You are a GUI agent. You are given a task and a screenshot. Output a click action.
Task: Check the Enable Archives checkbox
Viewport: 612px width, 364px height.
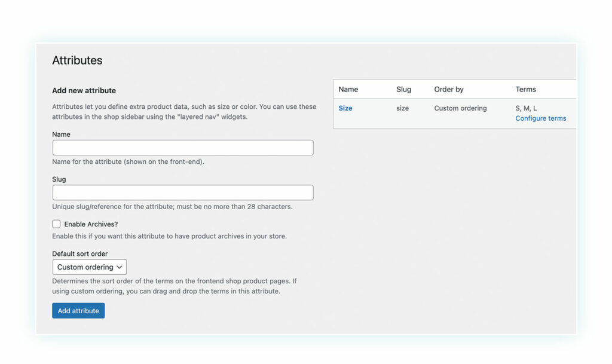coord(56,224)
